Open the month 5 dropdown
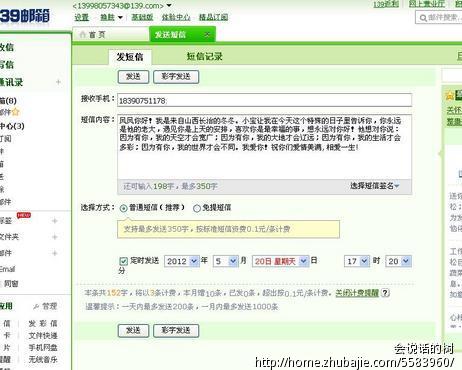Screen dimensions: 462x370 click(x=226, y=261)
